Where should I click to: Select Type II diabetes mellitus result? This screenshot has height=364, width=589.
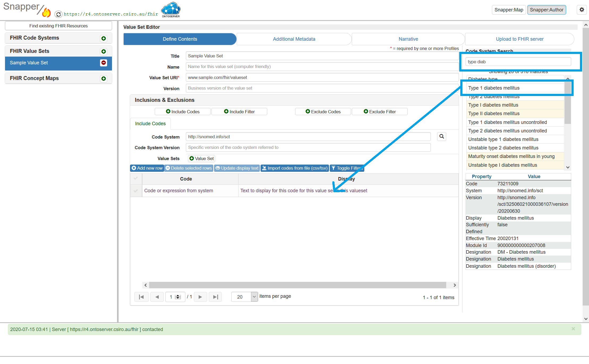pyautogui.click(x=515, y=114)
